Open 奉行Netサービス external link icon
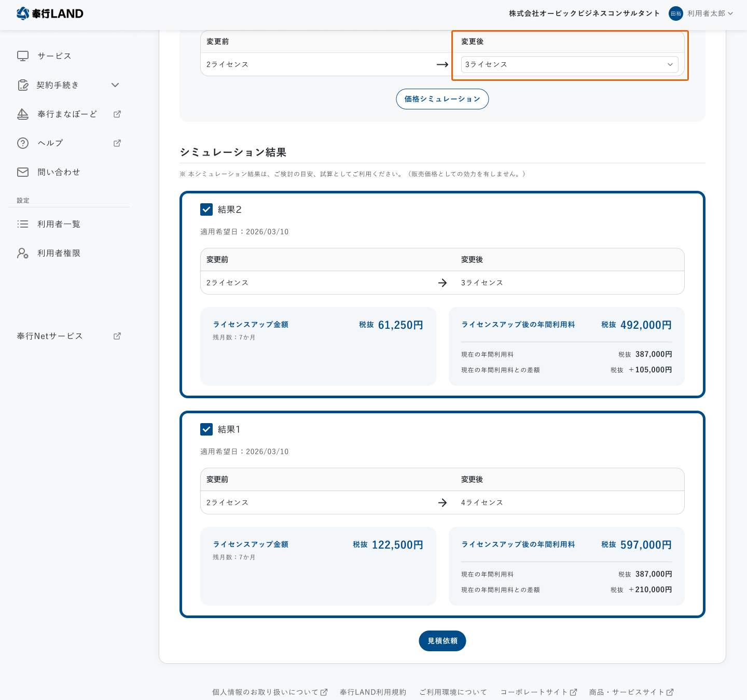Viewport: 747px width, 700px height. 117,336
